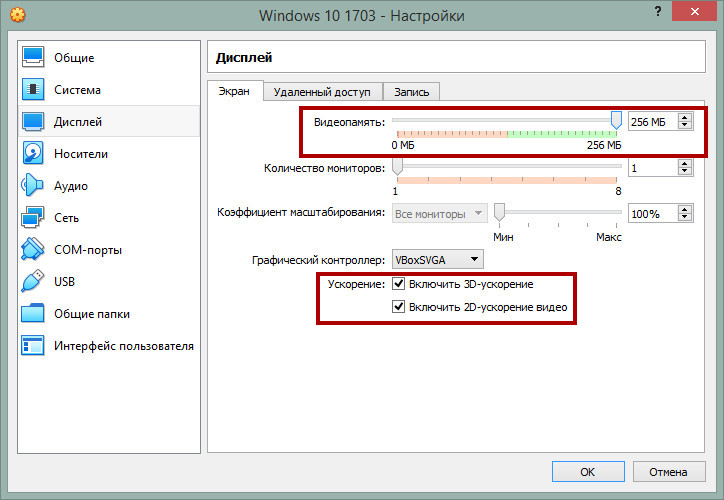Viewport: 724px width, 500px height.
Task: Decrease Количество мониторов with the down arrow
Action: 685,172
